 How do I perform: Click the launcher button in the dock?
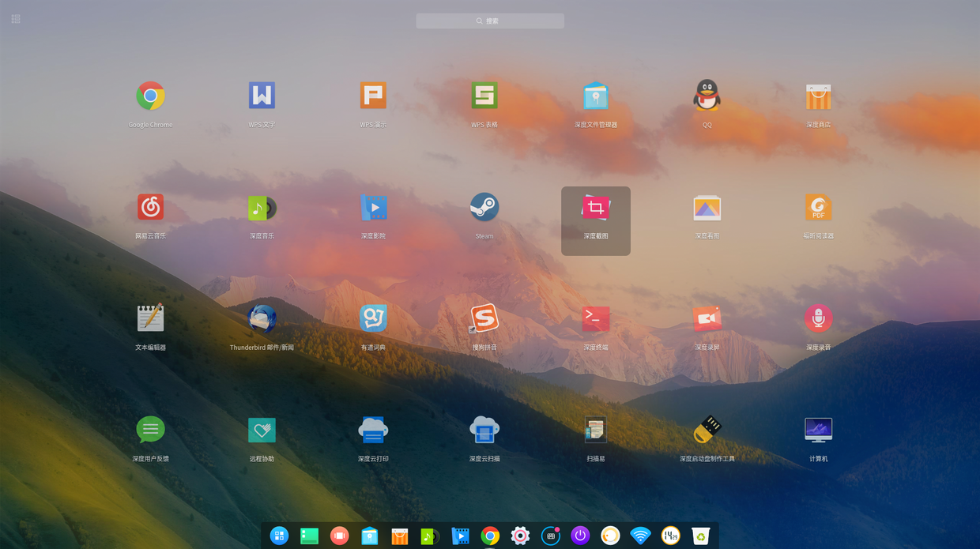pos(279,536)
